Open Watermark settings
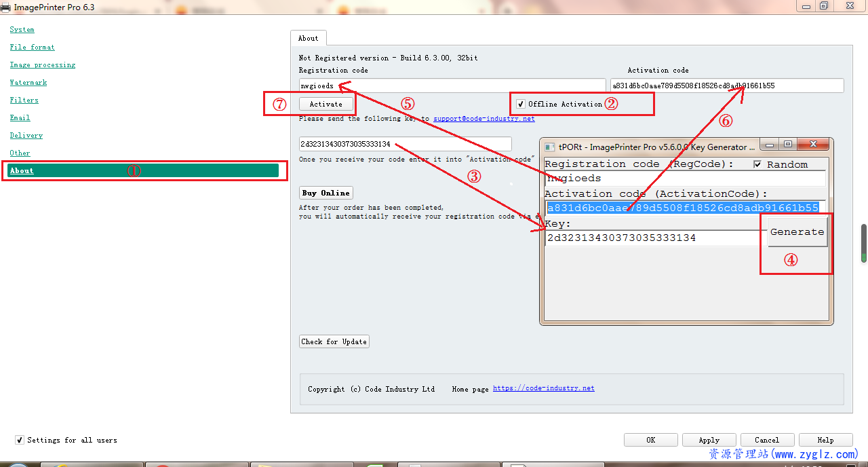Viewport: 868px width, 467px height. [x=28, y=83]
